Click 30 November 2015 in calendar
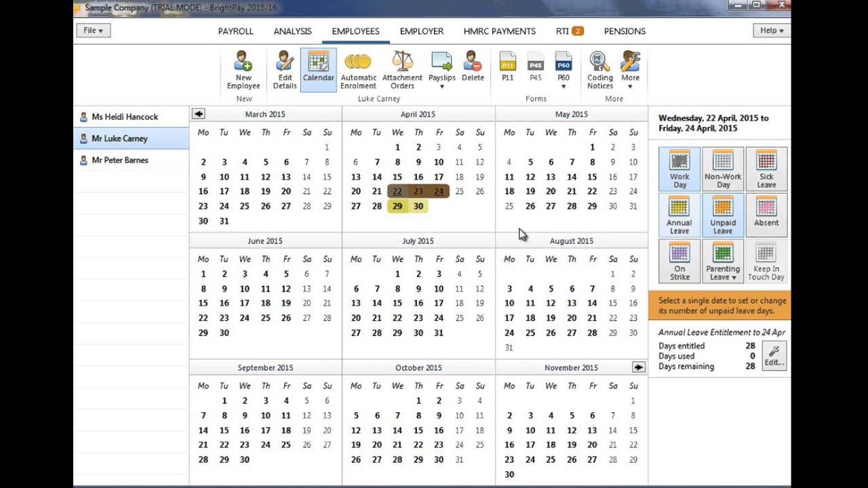 tap(509, 474)
